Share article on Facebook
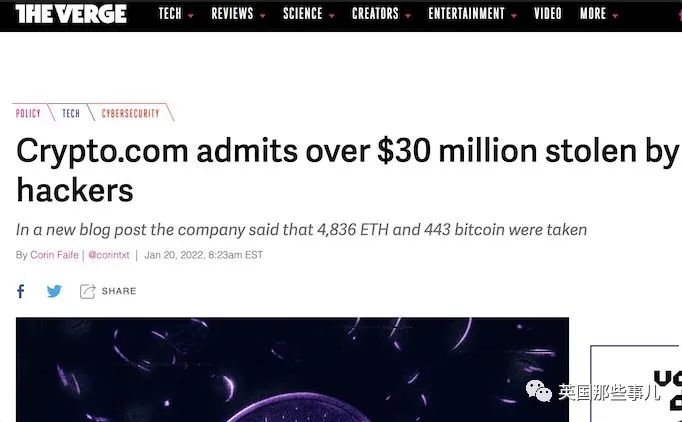The height and width of the screenshot is (422, 682). tap(21, 291)
